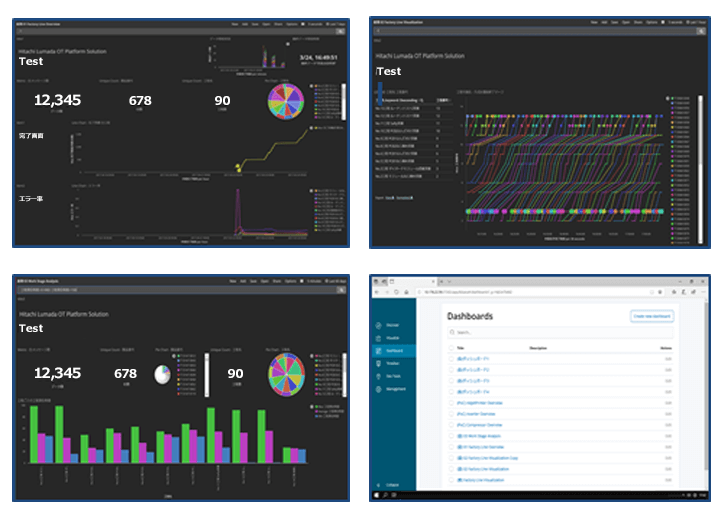Click the browser back arrow
The image size is (720, 520).
[377, 292]
